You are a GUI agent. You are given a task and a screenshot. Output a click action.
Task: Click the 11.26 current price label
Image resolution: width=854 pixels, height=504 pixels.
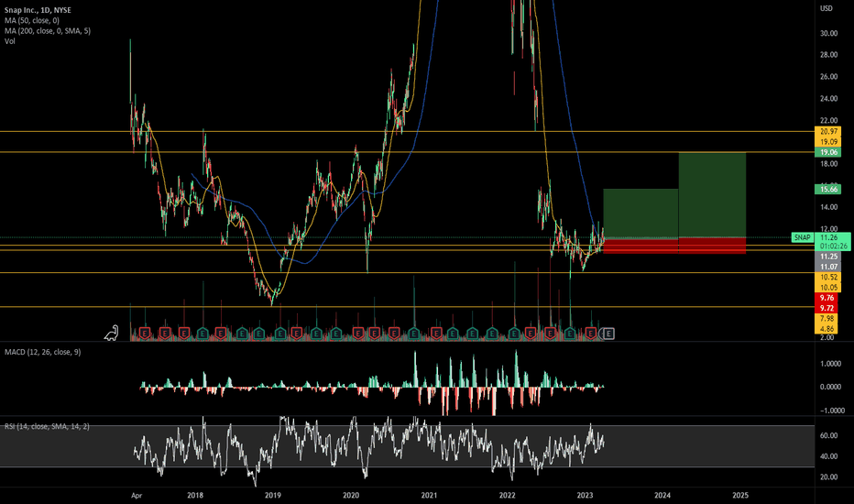click(829, 237)
